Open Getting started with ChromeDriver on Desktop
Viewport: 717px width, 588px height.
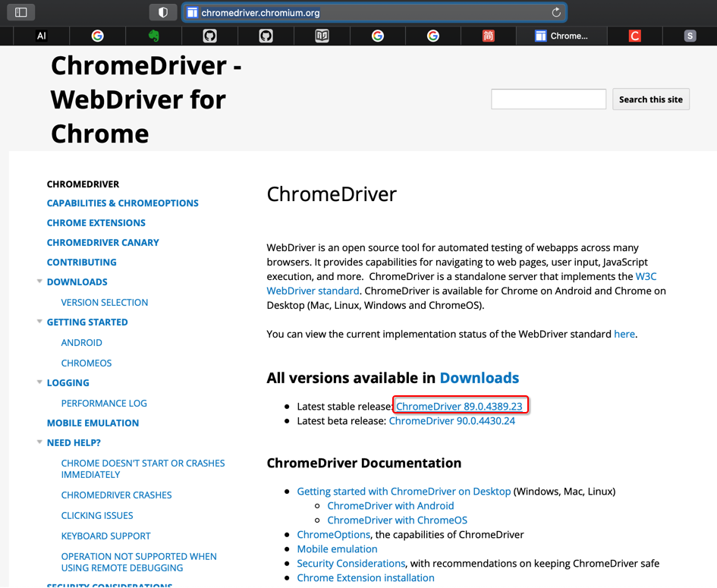click(x=404, y=492)
